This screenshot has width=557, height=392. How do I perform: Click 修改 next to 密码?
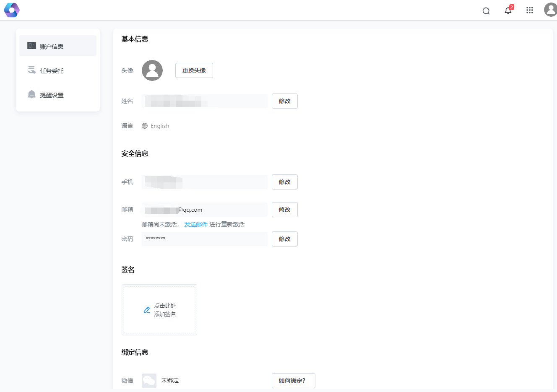pyautogui.click(x=284, y=239)
